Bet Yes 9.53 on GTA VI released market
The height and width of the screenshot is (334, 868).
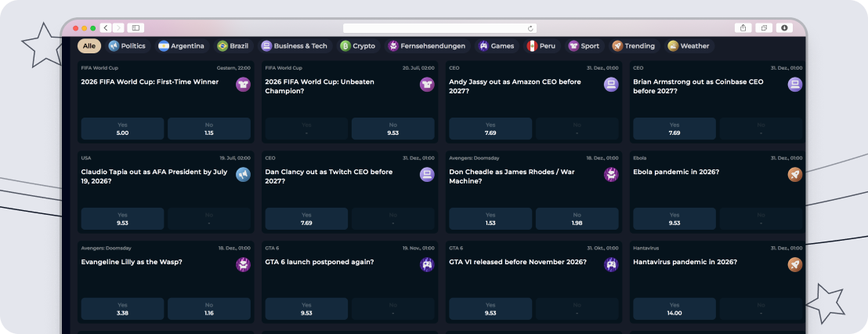point(490,309)
